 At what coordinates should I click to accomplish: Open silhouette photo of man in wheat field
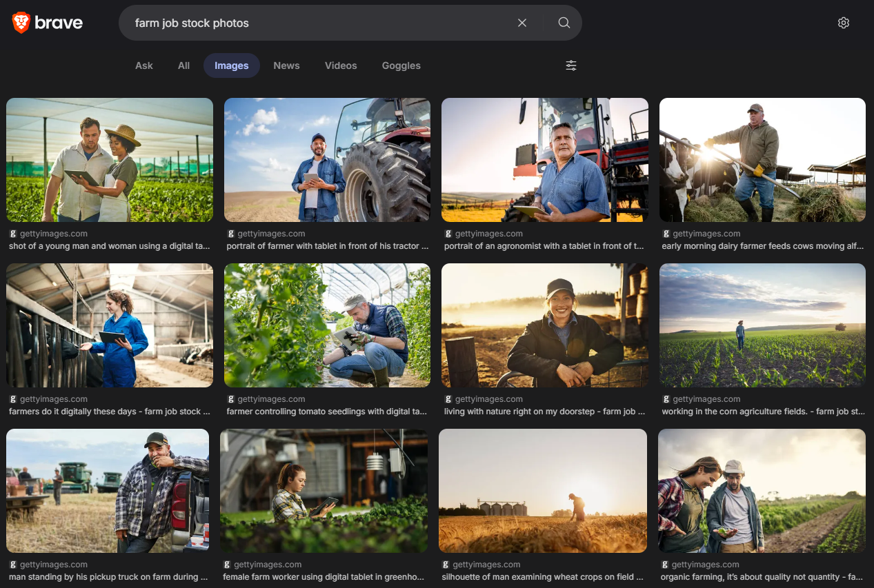pyautogui.click(x=543, y=491)
